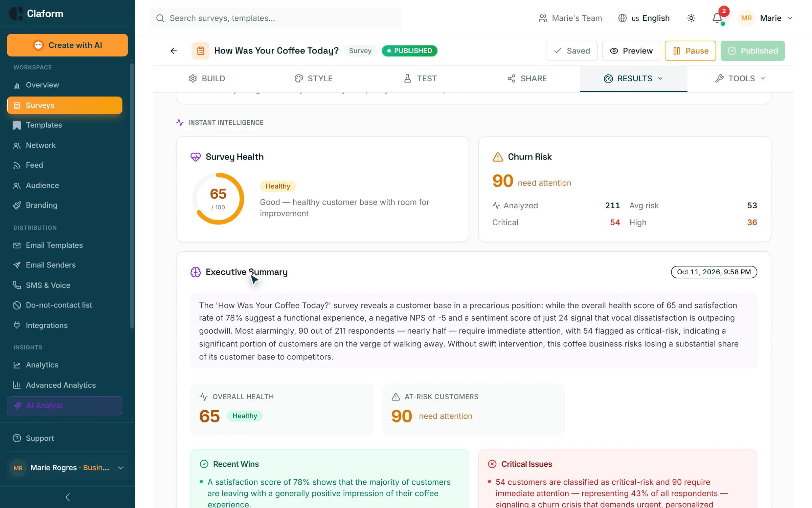
Task: Open the notifications bell icon
Action: pyautogui.click(x=717, y=18)
